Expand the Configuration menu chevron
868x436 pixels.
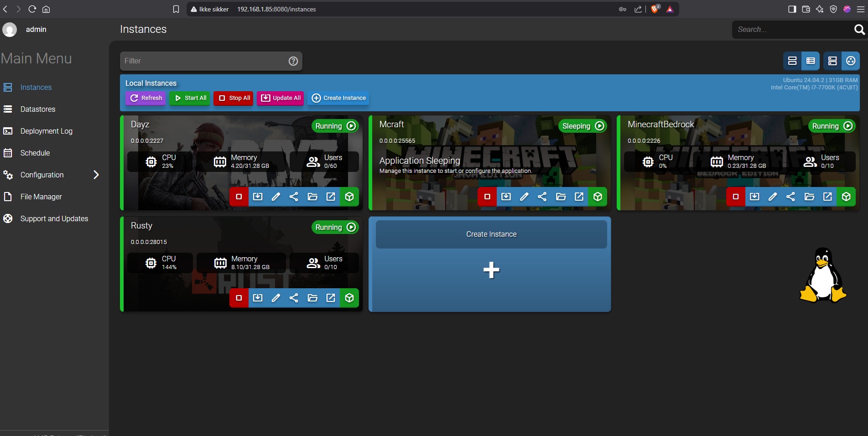click(96, 175)
